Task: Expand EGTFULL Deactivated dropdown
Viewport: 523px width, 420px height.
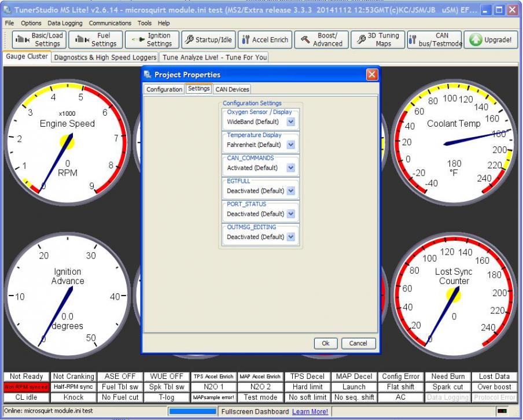Action: point(290,191)
